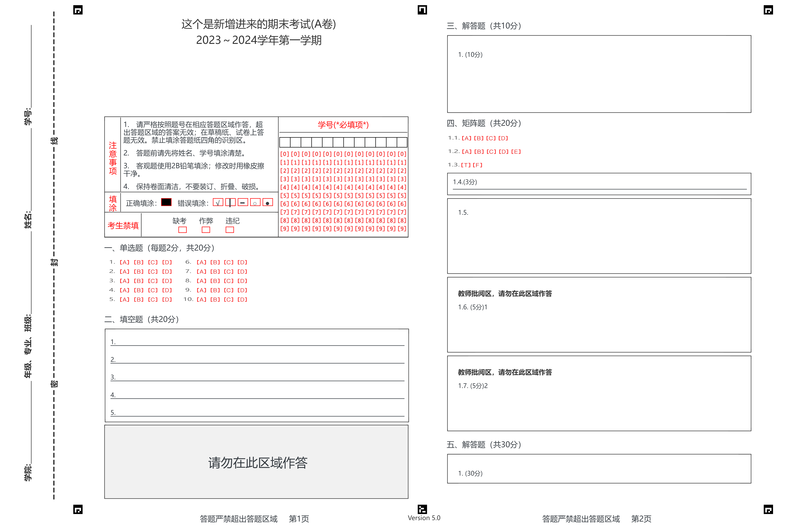Screen dimensions: 812x528
Task: Click fill-in-the-blank line 4
Action: [257, 395]
